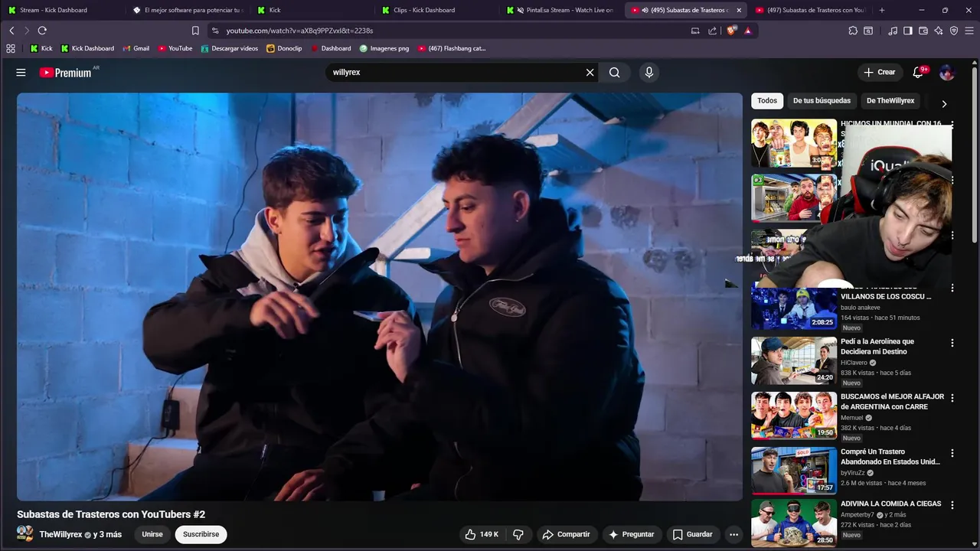Screen dimensions: 980x551
Task: Click the address bar URL
Action: [x=299, y=31]
